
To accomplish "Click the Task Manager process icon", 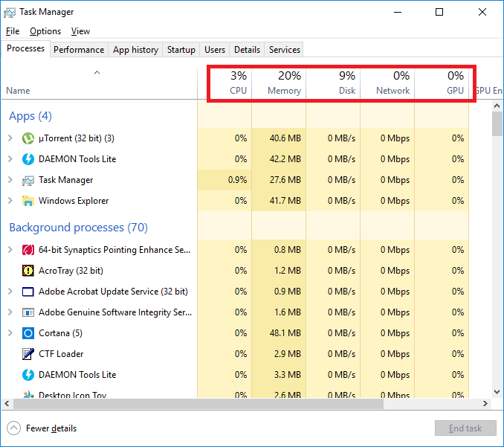I will click(x=28, y=180).
